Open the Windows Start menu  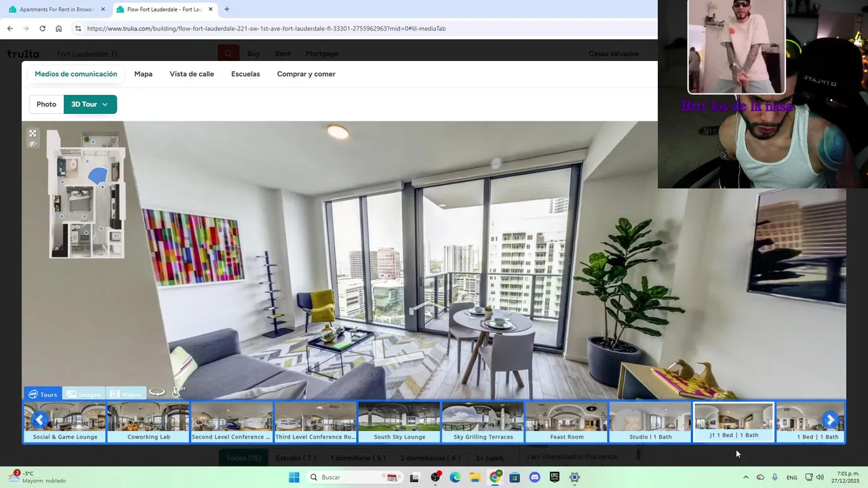click(x=294, y=477)
